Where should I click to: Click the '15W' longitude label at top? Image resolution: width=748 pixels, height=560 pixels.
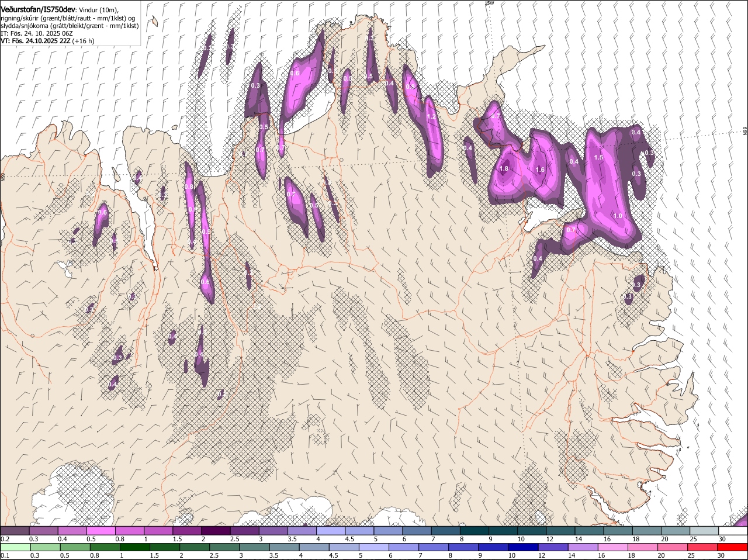489,3
